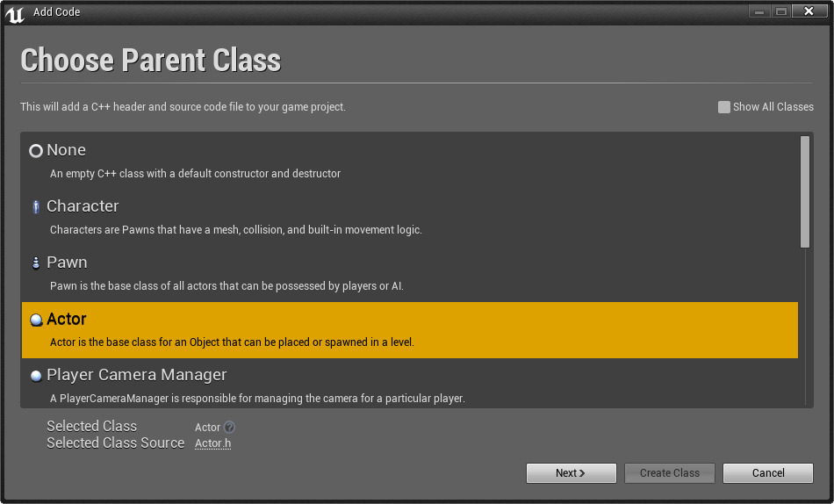Maximize the Add Code window
The width and height of the screenshot is (834, 504).
(780, 11)
